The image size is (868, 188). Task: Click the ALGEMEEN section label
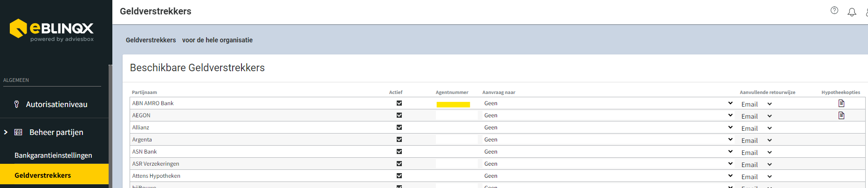(x=16, y=80)
